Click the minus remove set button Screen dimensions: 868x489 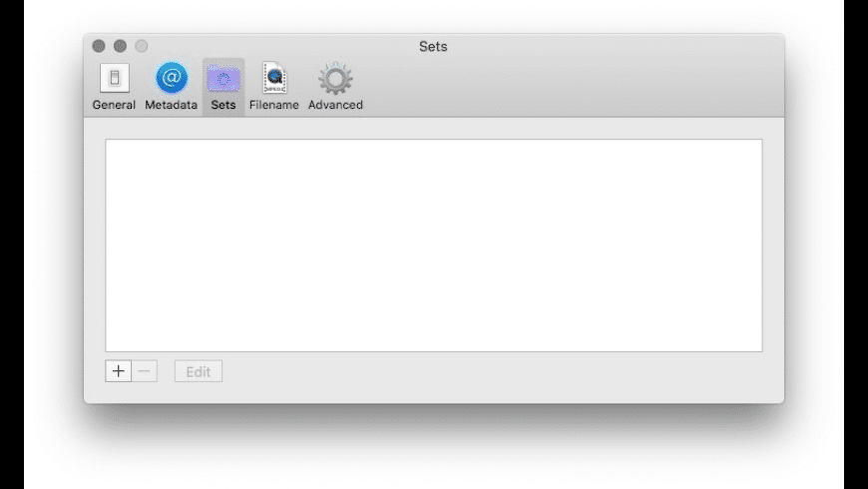coord(145,371)
